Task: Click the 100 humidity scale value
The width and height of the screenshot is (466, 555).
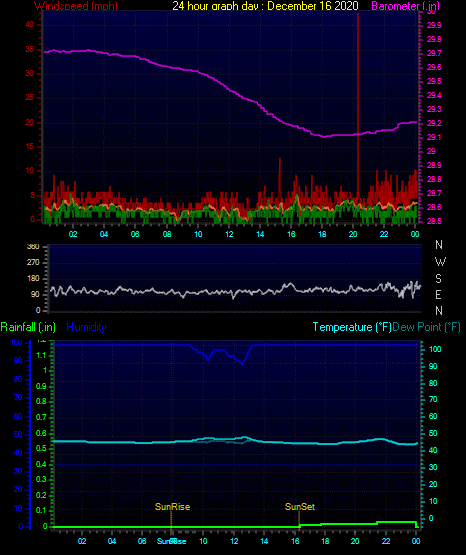Action: (x=16, y=342)
